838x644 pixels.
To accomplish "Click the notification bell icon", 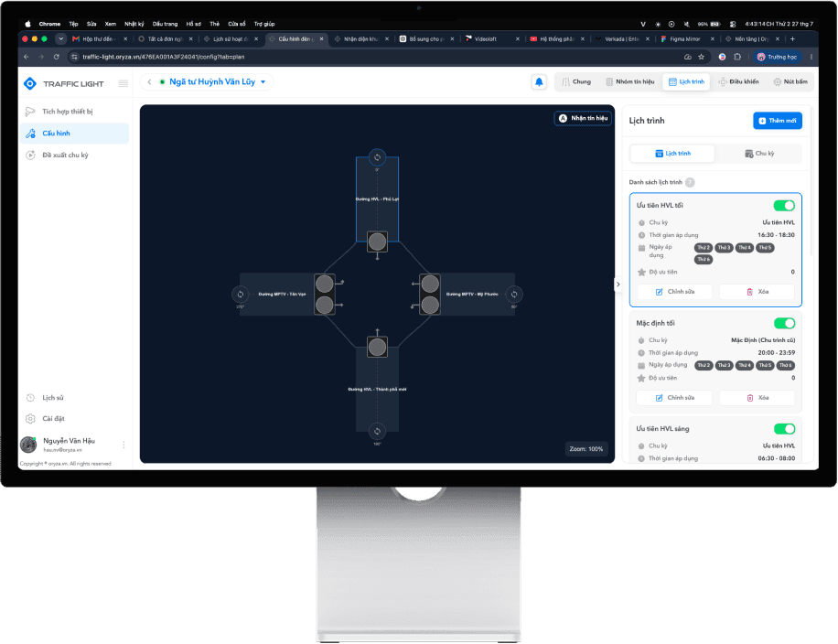I will click(539, 81).
